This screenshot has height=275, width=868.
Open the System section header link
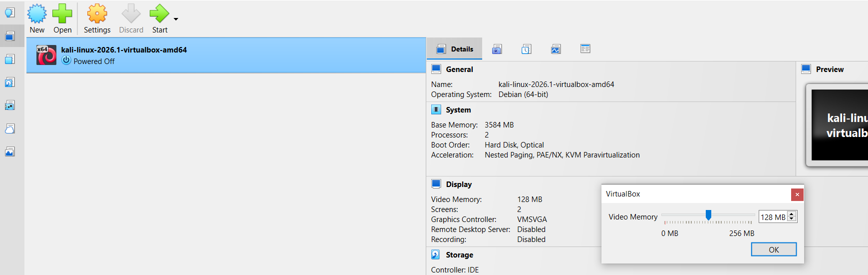[458, 110]
